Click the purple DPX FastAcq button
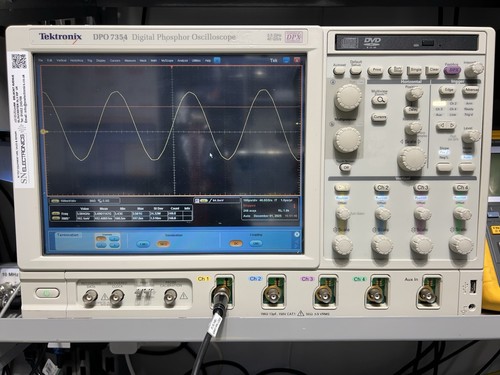500x375 pixels. click(x=453, y=70)
